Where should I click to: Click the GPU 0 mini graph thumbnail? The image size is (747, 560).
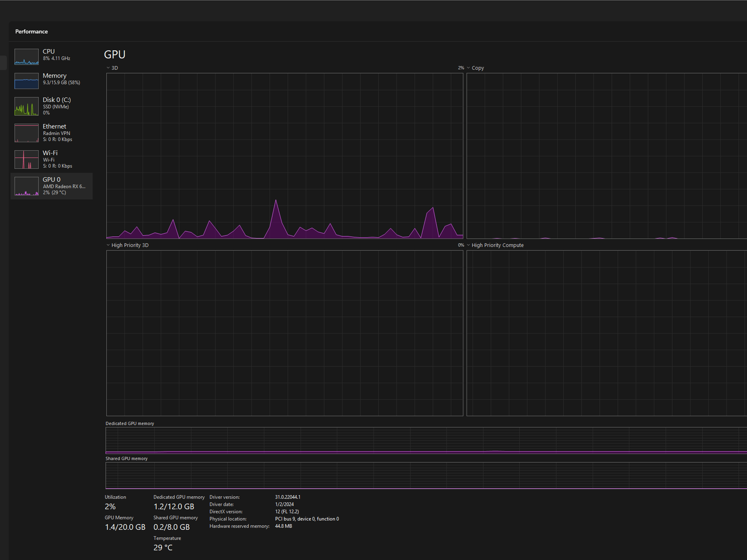pyautogui.click(x=26, y=186)
